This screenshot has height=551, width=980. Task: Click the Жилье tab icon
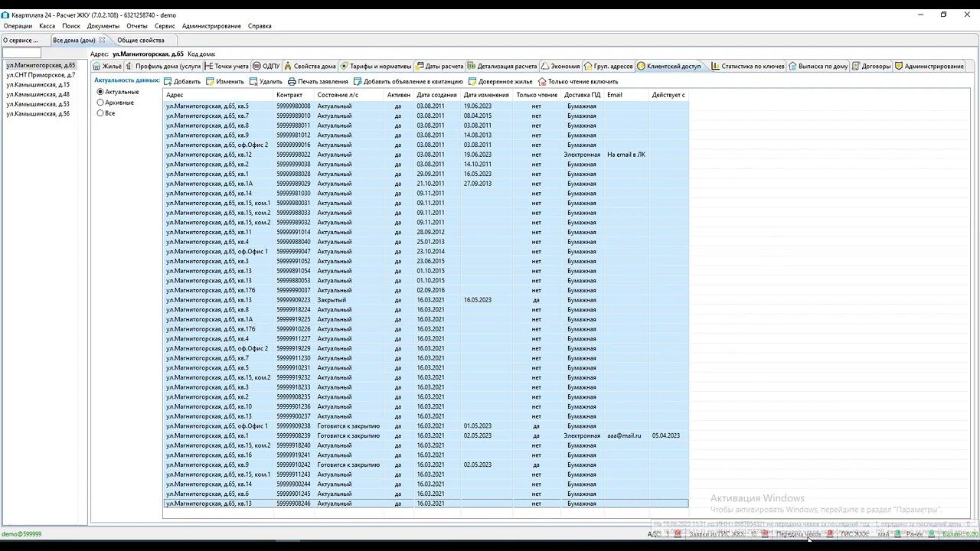click(96, 67)
